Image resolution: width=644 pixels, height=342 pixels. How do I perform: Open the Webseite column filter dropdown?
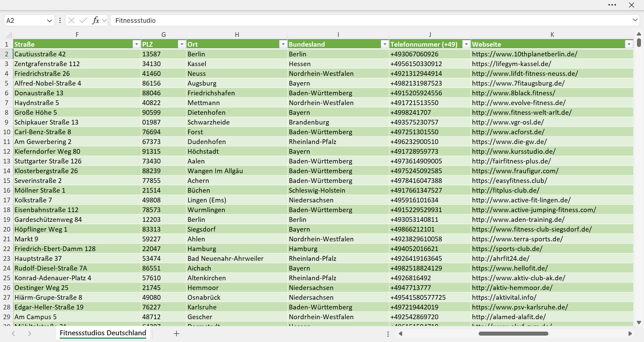pos(629,44)
